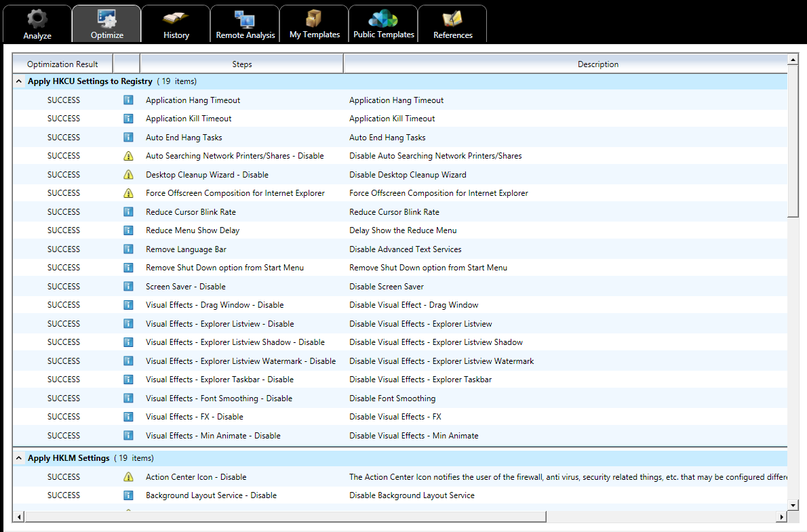
Task: Select the Application Hang Timeout step
Action: (x=193, y=100)
